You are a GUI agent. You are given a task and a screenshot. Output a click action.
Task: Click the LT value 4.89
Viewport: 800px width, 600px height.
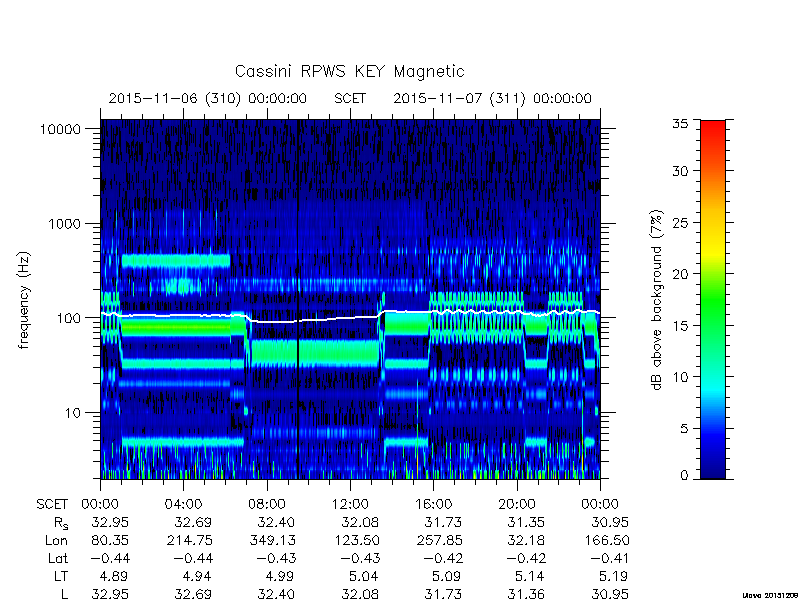point(113,577)
